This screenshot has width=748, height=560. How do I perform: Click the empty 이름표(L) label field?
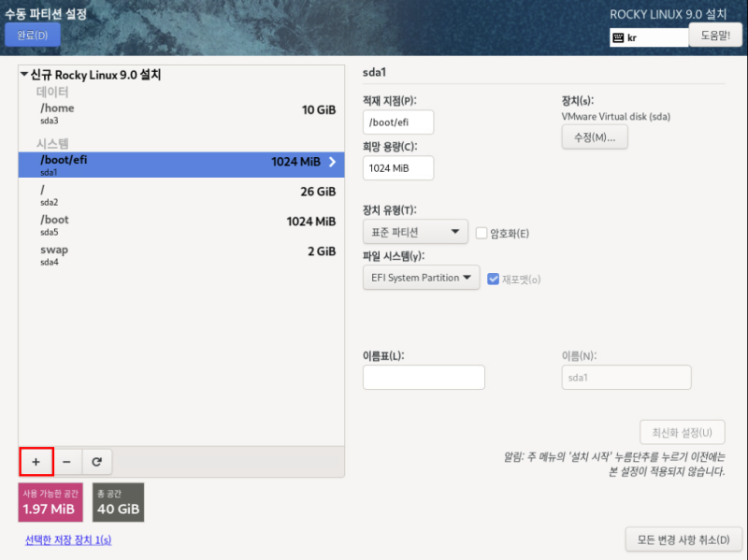point(424,378)
